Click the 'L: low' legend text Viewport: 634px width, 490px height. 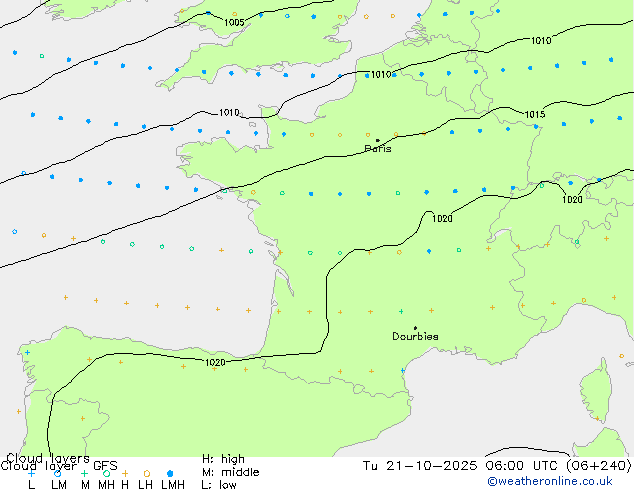coord(219,485)
